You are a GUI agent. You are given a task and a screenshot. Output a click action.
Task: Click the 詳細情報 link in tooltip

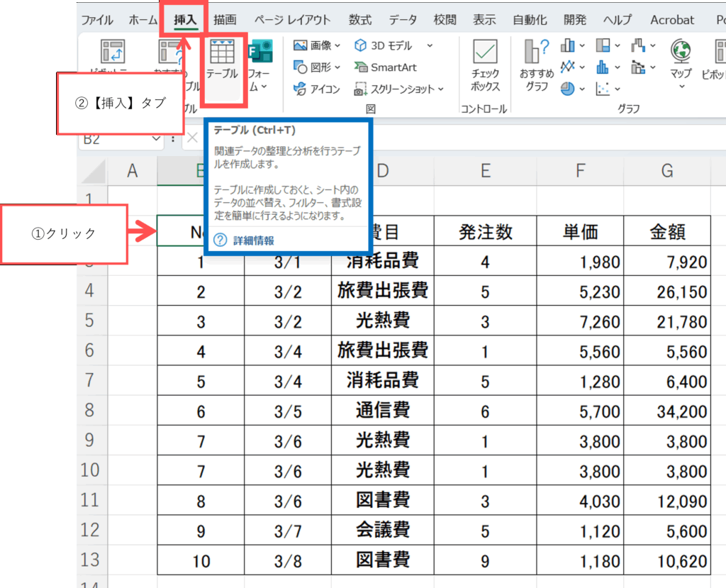point(253,240)
